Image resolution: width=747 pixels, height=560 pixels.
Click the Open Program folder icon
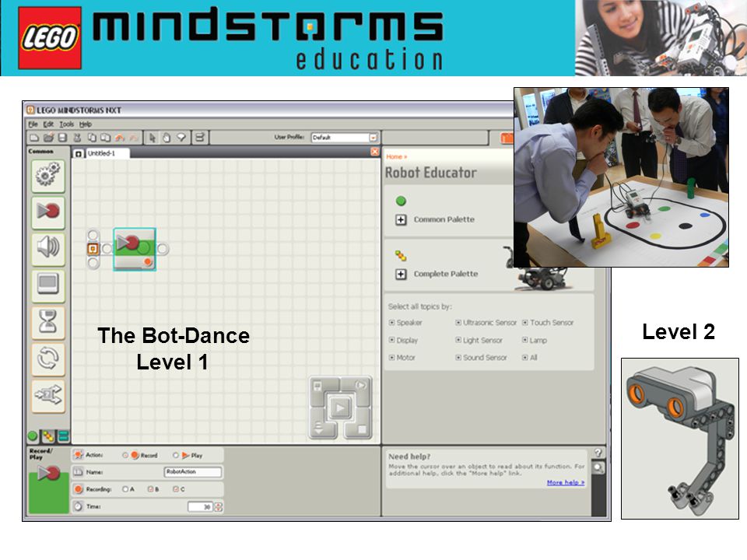click(48, 138)
